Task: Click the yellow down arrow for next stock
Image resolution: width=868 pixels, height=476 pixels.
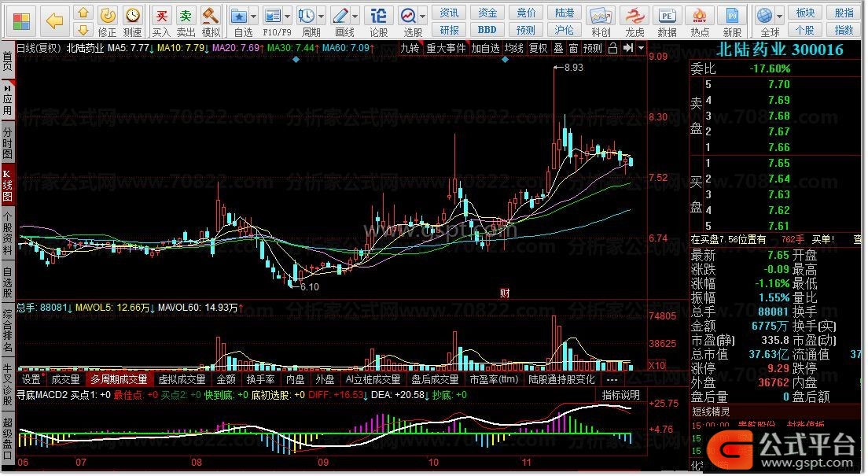Action: coord(83,29)
